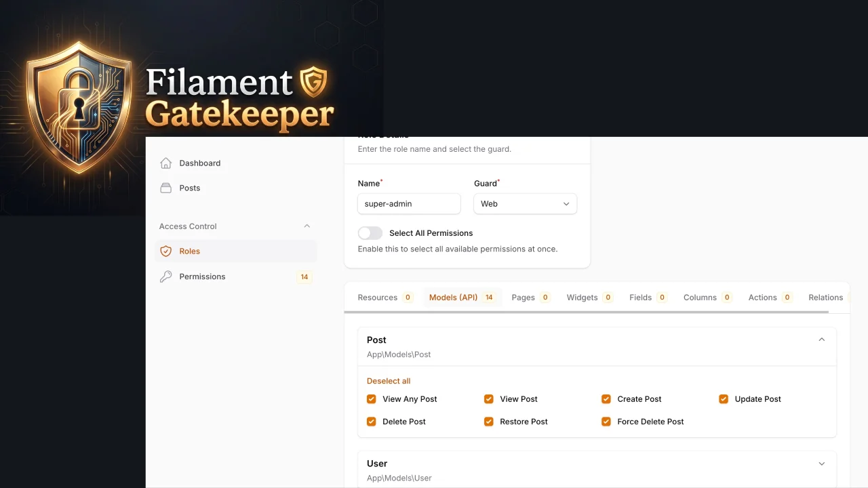Screen dimensions: 868x488
Task: Click the small shield emblem beside Filament
Action: point(313,81)
